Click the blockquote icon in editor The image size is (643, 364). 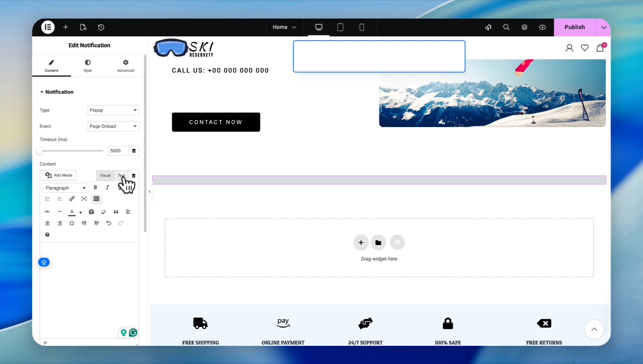click(x=116, y=212)
